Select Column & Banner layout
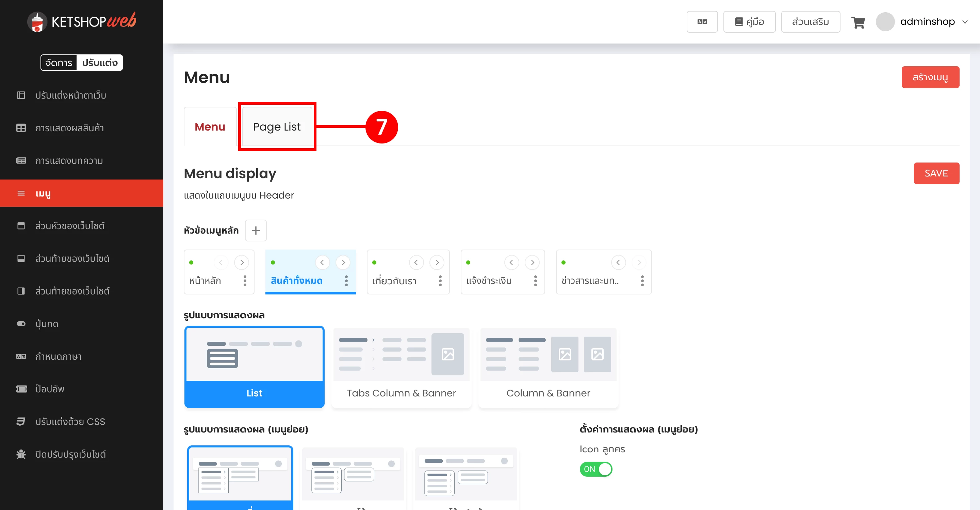This screenshot has width=980, height=510. coord(548,367)
